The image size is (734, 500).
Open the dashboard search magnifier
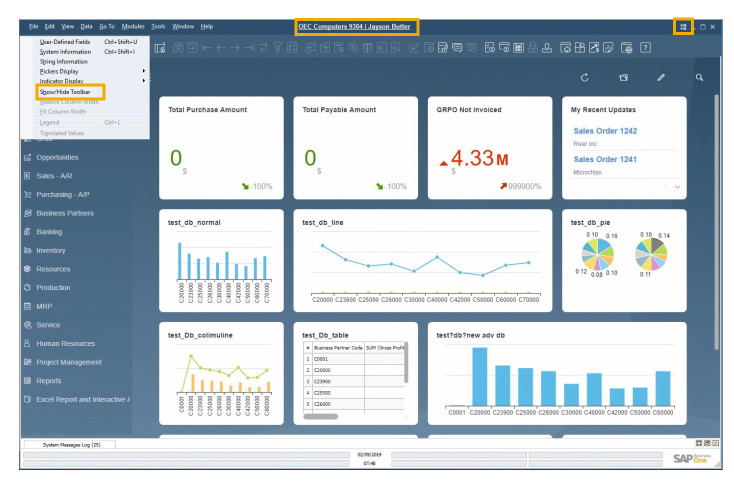(700, 77)
